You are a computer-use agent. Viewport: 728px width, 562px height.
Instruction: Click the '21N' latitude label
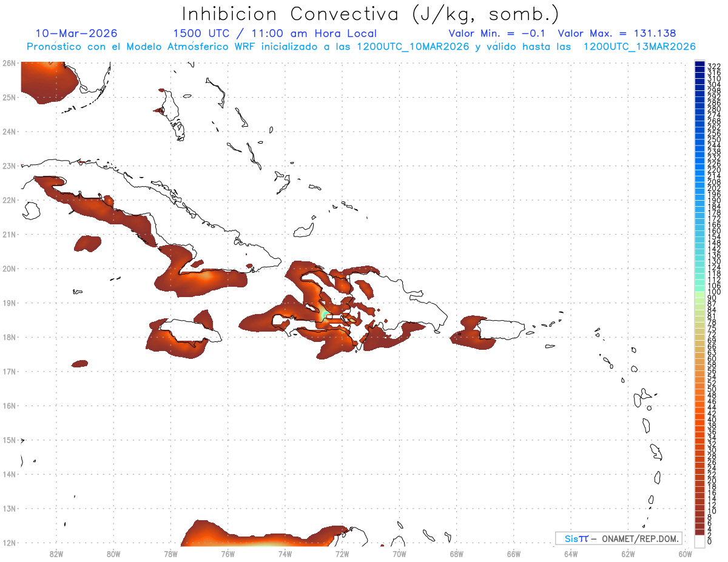pyautogui.click(x=8, y=234)
